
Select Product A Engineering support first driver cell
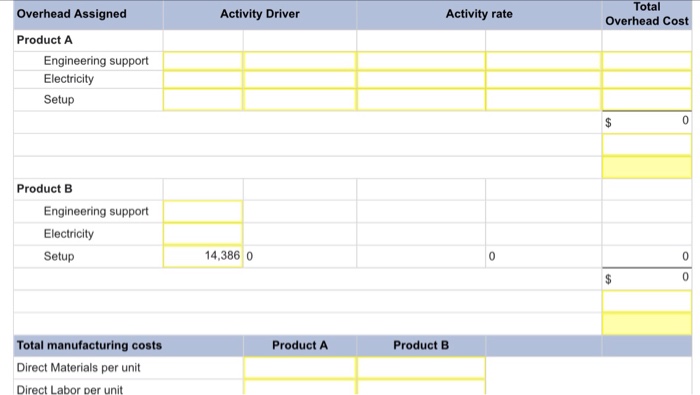pos(203,61)
